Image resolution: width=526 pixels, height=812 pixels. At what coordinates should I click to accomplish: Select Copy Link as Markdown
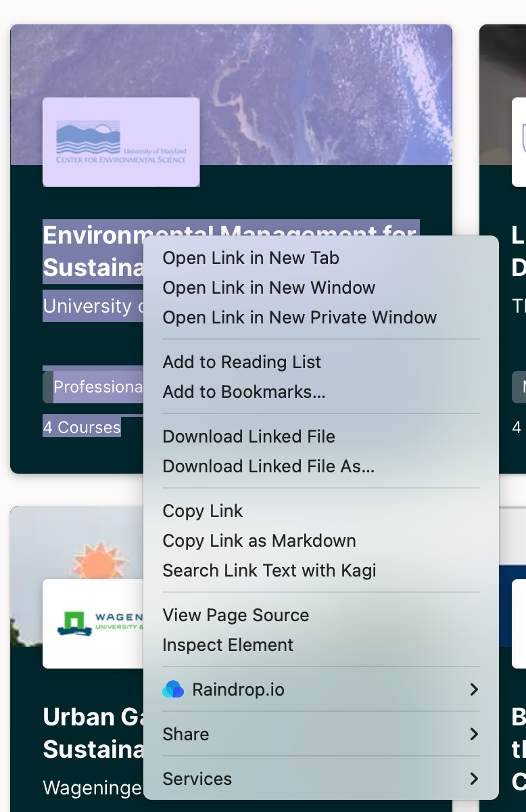click(x=259, y=541)
